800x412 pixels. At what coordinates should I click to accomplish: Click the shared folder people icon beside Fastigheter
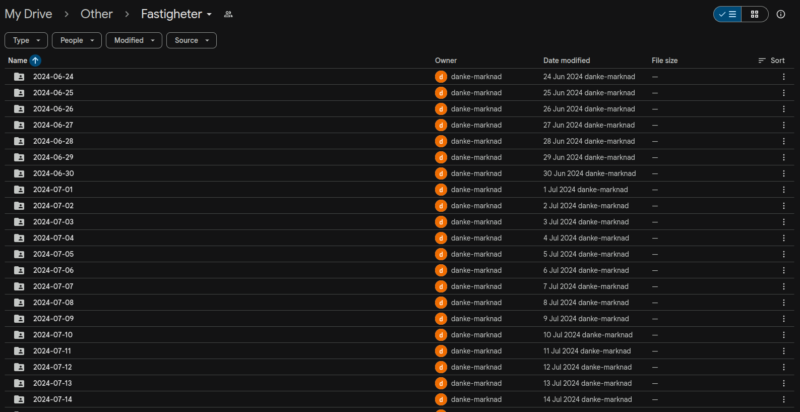click(228, 14)
